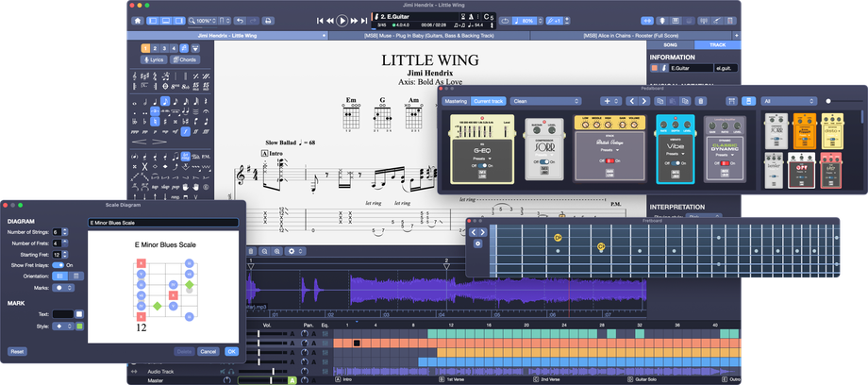Open audio track settings gear dropdown

[295, 251]
